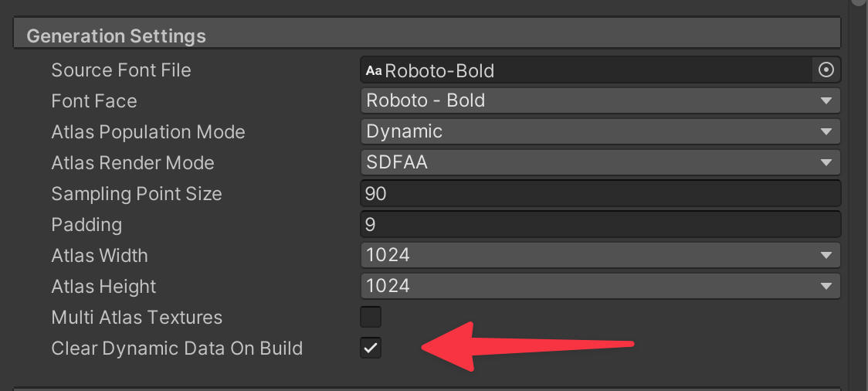Expand the Atlas Height dropdown
This screenshot has width=868, height=391.
click(x=600, y=286)
